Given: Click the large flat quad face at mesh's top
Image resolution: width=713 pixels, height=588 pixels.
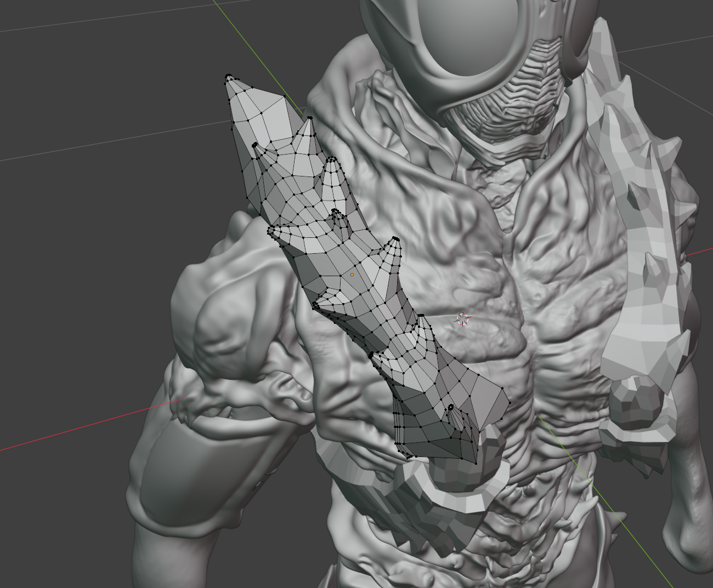Looking at the screenshot, I should (x=263, y=113).
